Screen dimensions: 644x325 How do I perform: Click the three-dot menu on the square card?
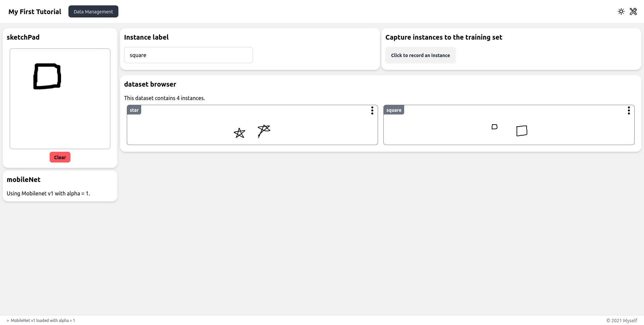(x=629, y=110)
